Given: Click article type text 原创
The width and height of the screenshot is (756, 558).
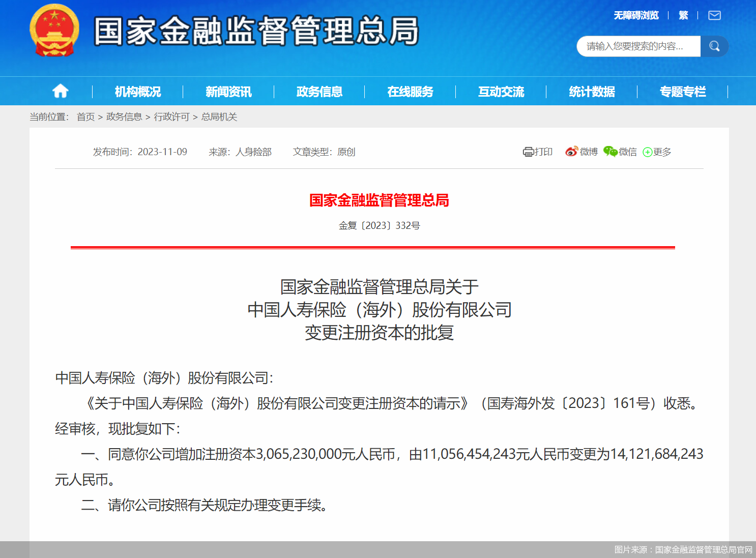Looking at the screenshot, I should [346, 152].
